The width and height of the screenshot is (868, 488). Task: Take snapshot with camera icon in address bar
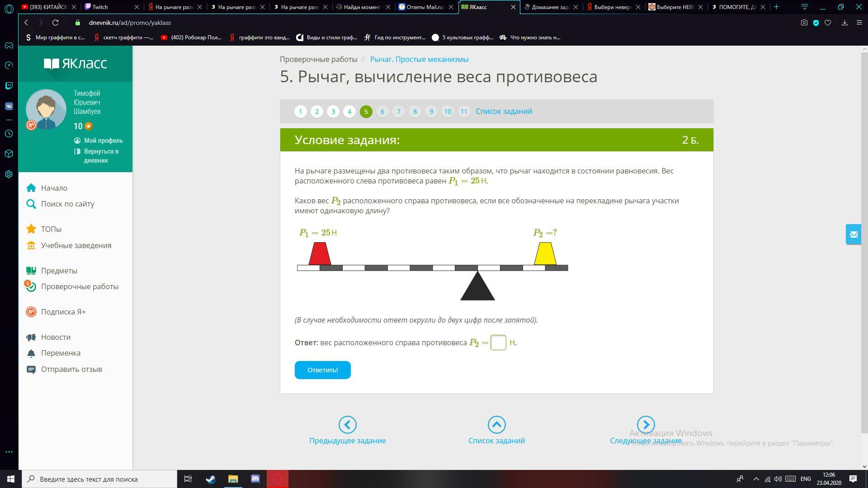(804, 23)
